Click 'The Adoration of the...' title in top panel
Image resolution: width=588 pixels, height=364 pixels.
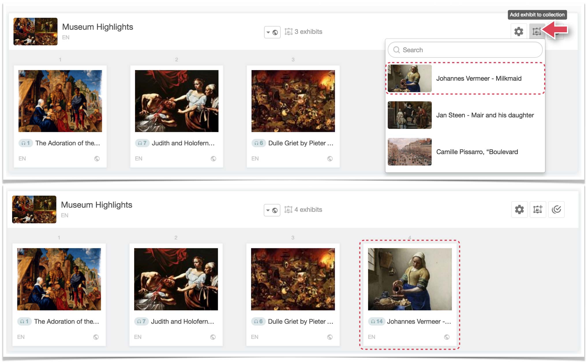click(x=68, y=143)
